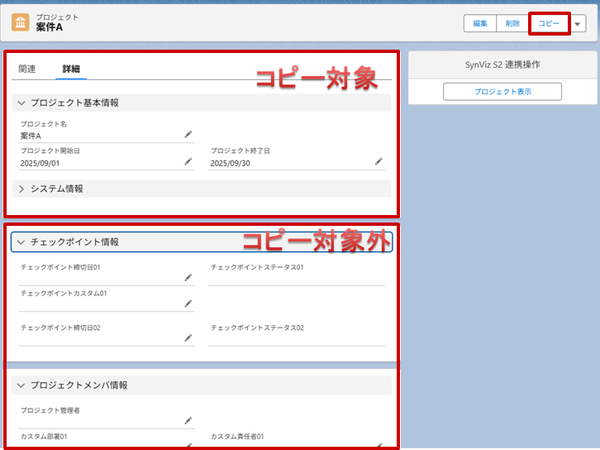Viewport: 600px width, 450px height.
Task: Edit the プロジェクト開始日 pencil icon
Action: pos(188,161)
